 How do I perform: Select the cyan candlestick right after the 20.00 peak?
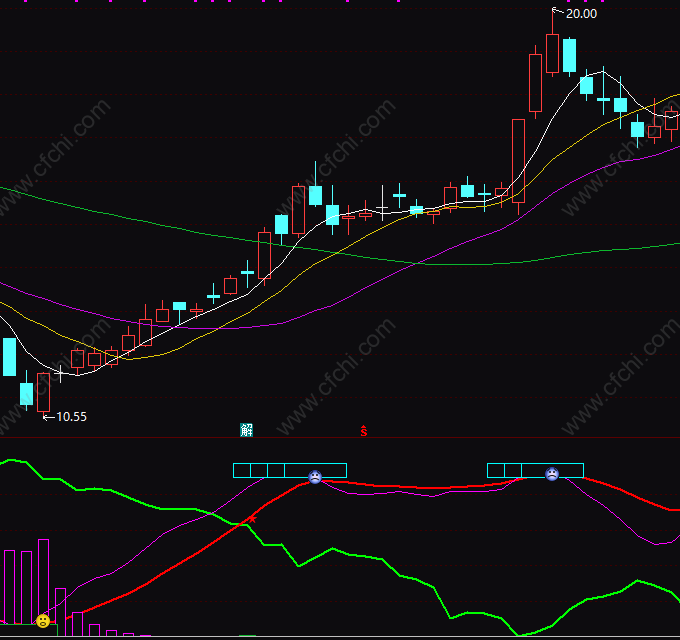click(x=569, y=55)
